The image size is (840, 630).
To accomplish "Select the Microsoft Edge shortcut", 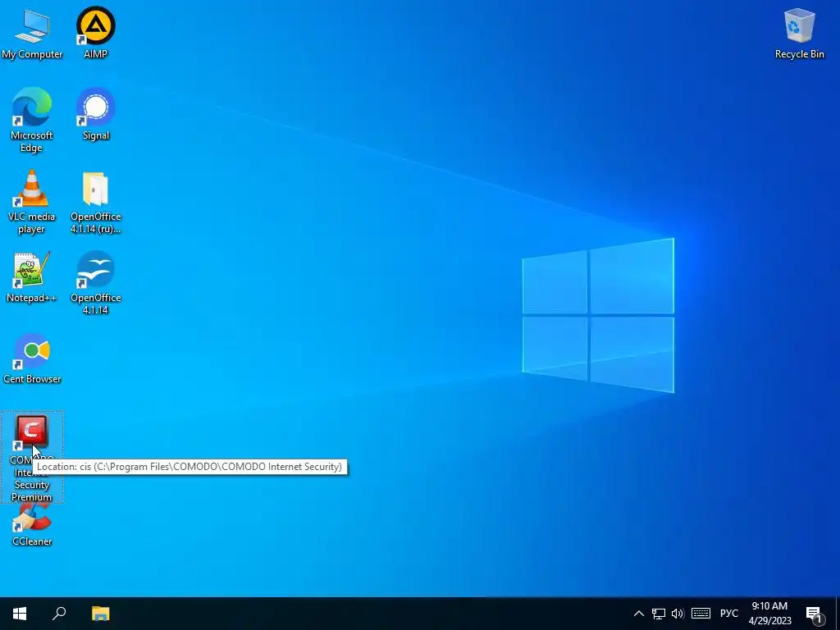I will [x=32, y=120].
